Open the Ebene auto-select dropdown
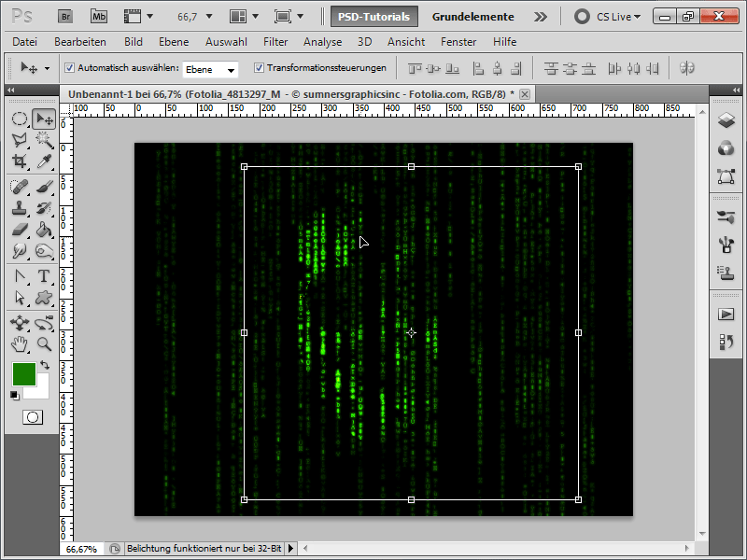 click(210, 69)
